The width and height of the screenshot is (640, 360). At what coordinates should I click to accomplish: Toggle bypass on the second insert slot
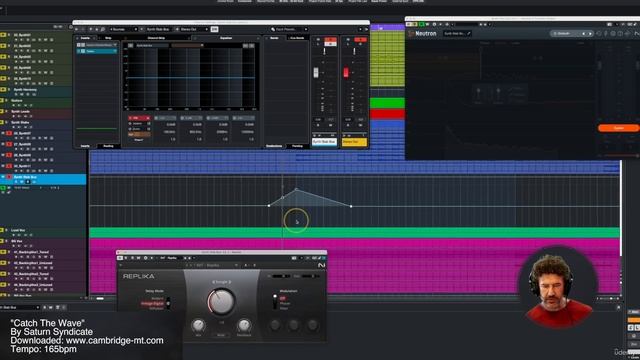[79, 51]
